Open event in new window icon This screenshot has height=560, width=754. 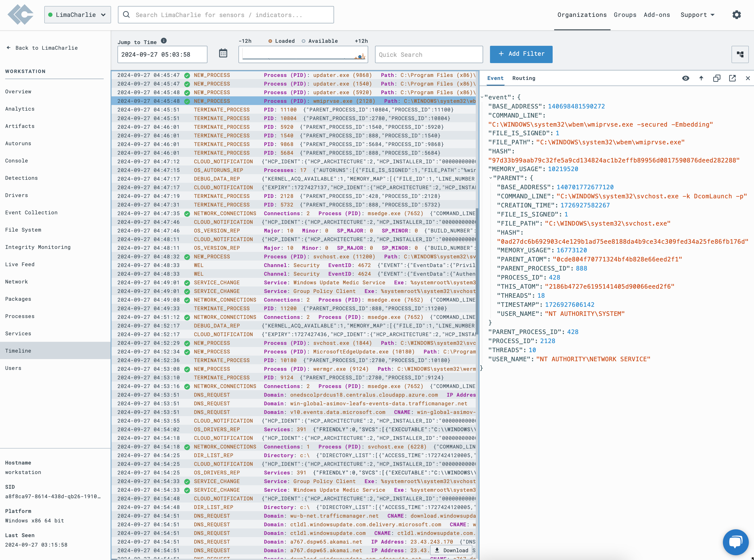pos(732,78)
